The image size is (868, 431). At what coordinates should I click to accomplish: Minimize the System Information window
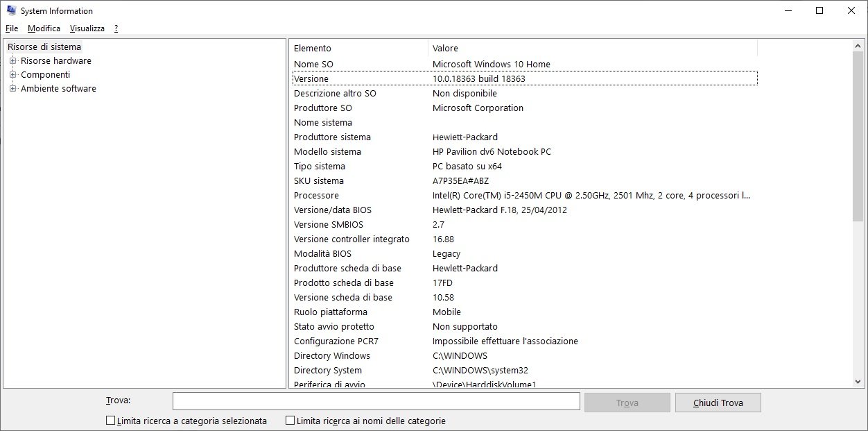[x=788, y=10]
